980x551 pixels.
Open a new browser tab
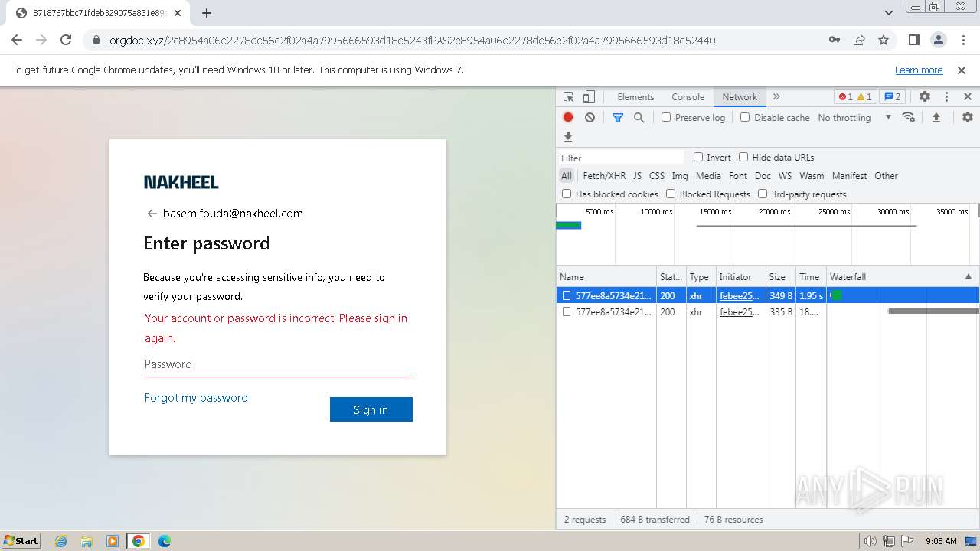pyautogui.click(x=207, y=13)
